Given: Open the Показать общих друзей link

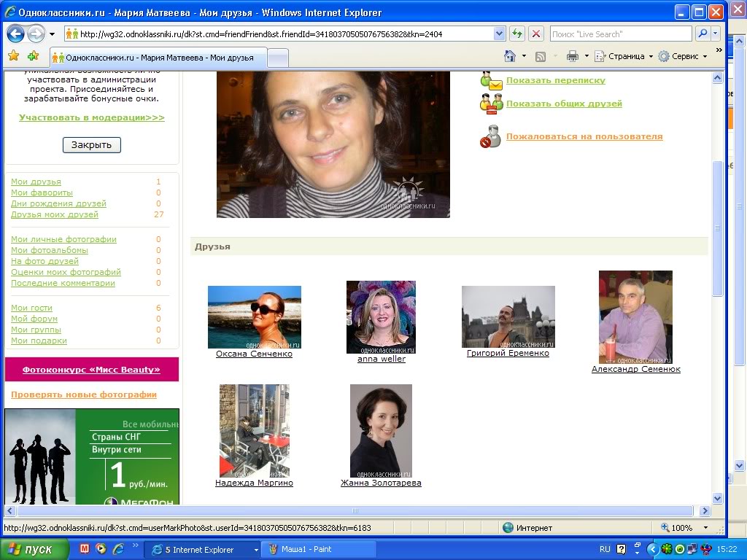Looking at the screenshot, I should [x=564, y=104].
